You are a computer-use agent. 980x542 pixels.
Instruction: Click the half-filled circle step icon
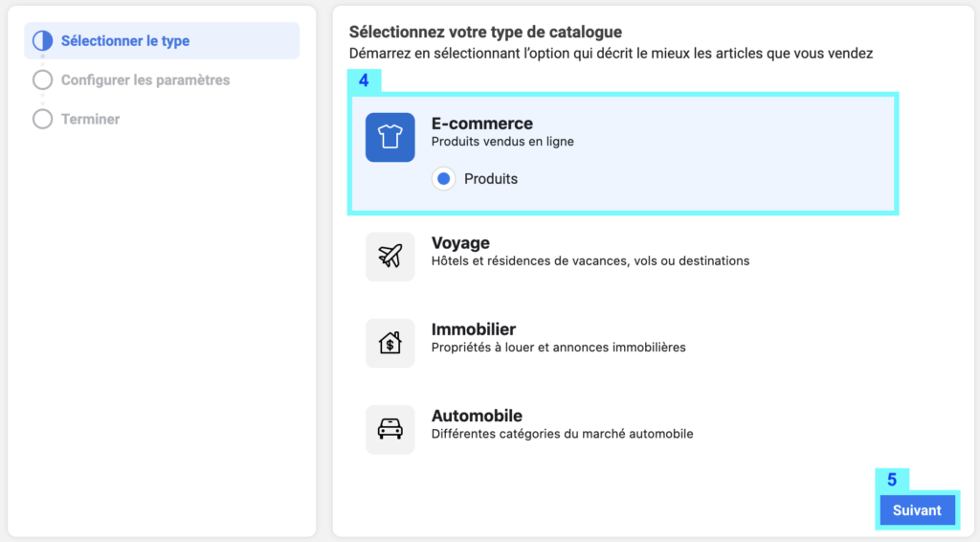click(x=42, y=40)
